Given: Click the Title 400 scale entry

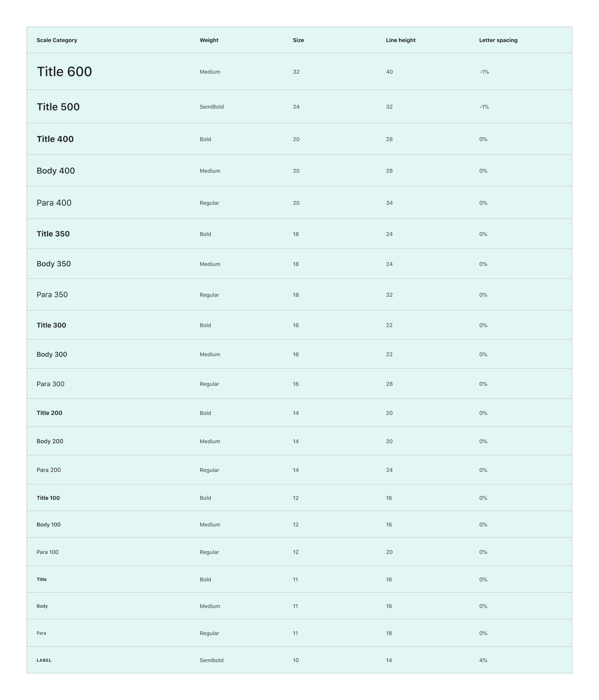Looking at the screenshot, I should [55, 139].
